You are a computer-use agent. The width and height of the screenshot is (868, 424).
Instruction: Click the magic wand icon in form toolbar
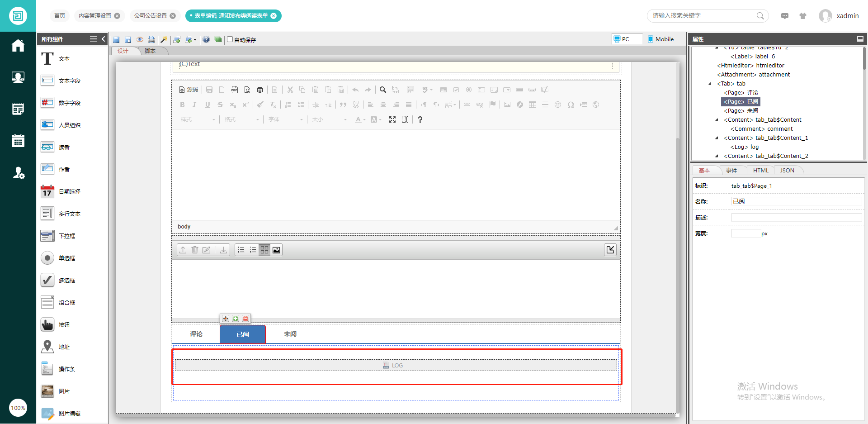click(164, 40)
